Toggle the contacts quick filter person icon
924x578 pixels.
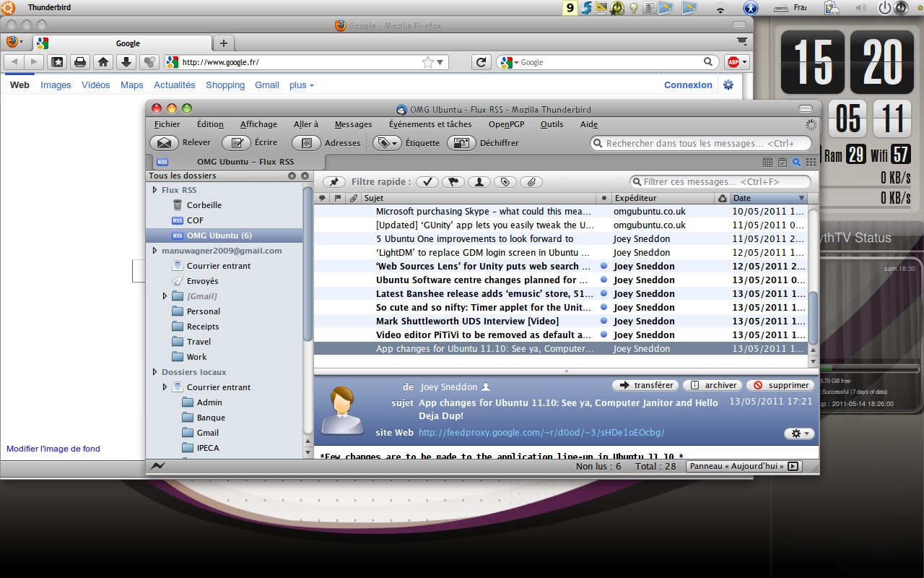tap(479, 182)
